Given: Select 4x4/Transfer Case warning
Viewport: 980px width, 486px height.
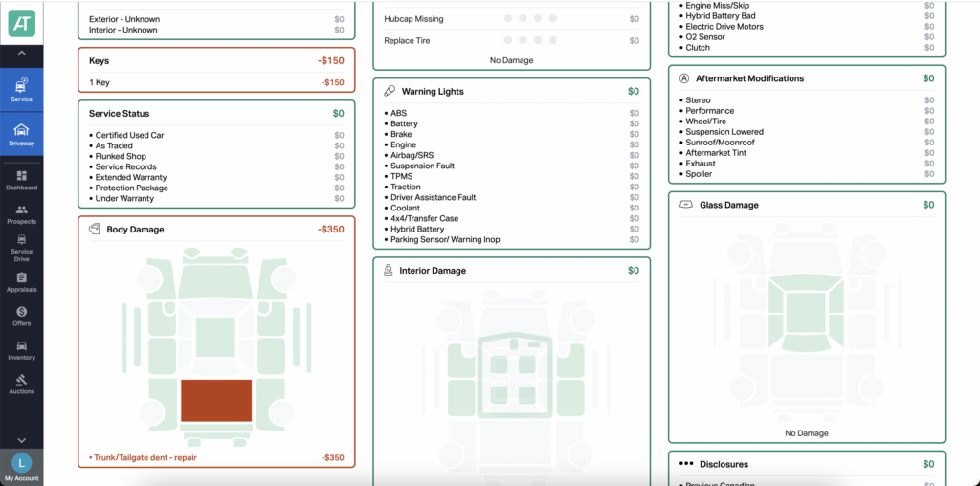Looking at the screenshot, I should pos(511,219).
